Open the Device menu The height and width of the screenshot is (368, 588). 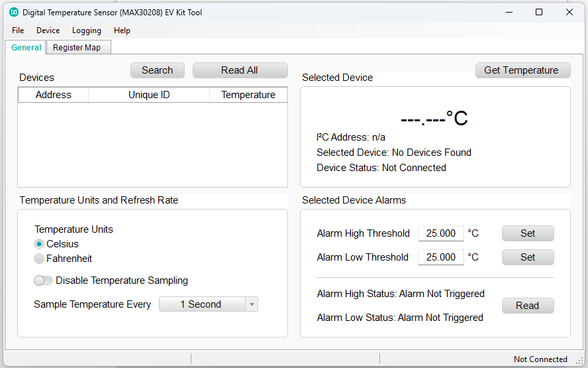[48, 31]
